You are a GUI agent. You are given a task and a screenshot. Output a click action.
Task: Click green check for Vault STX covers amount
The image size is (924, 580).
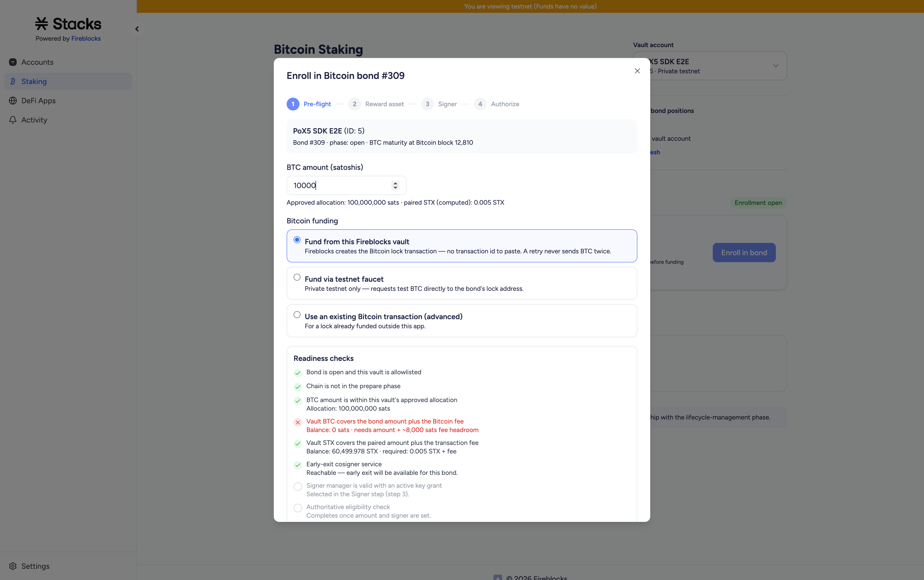pyautogui.click(x=298, y=444)
